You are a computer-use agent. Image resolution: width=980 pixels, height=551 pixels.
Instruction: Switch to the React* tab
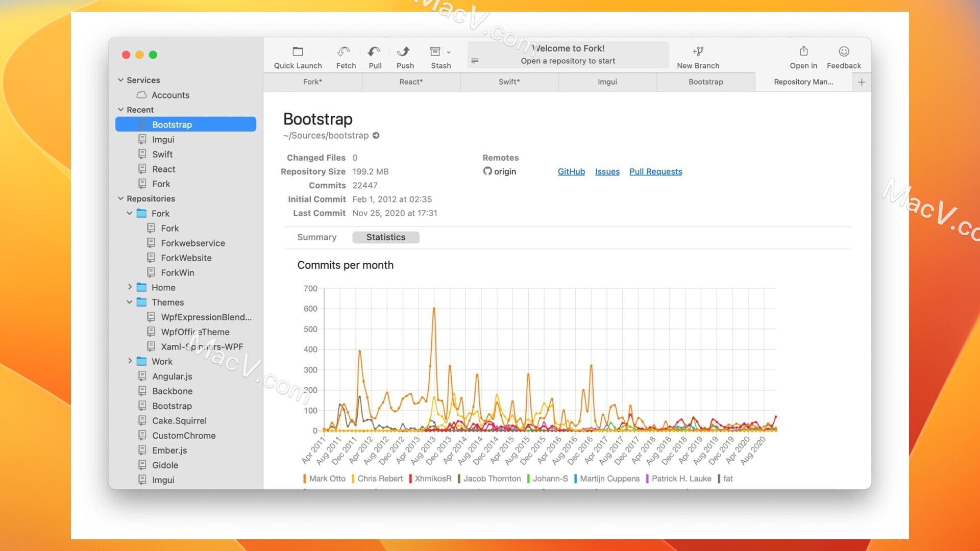[411, 82]
